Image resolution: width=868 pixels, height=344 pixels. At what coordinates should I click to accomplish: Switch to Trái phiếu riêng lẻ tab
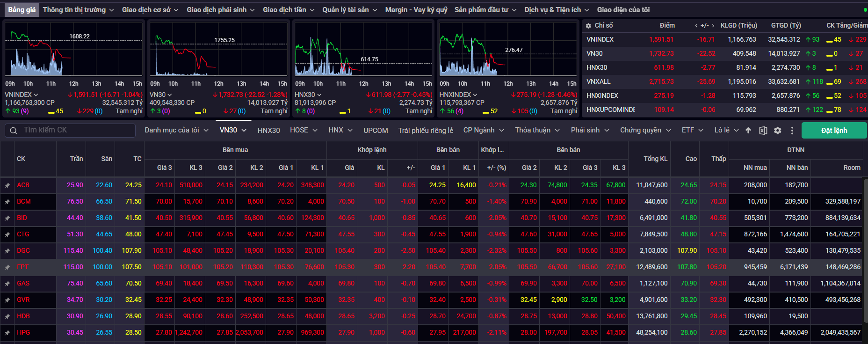click(x=426, y=131)
